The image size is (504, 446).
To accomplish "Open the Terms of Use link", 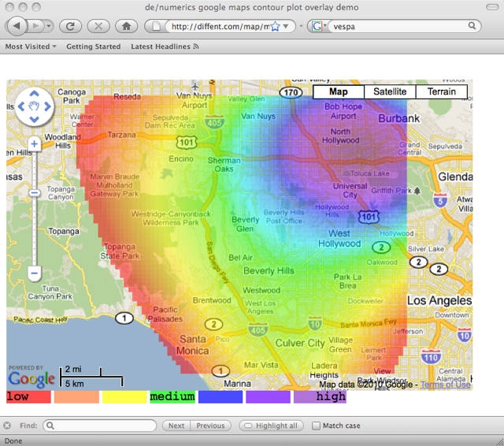I will (x=446, y=385).
